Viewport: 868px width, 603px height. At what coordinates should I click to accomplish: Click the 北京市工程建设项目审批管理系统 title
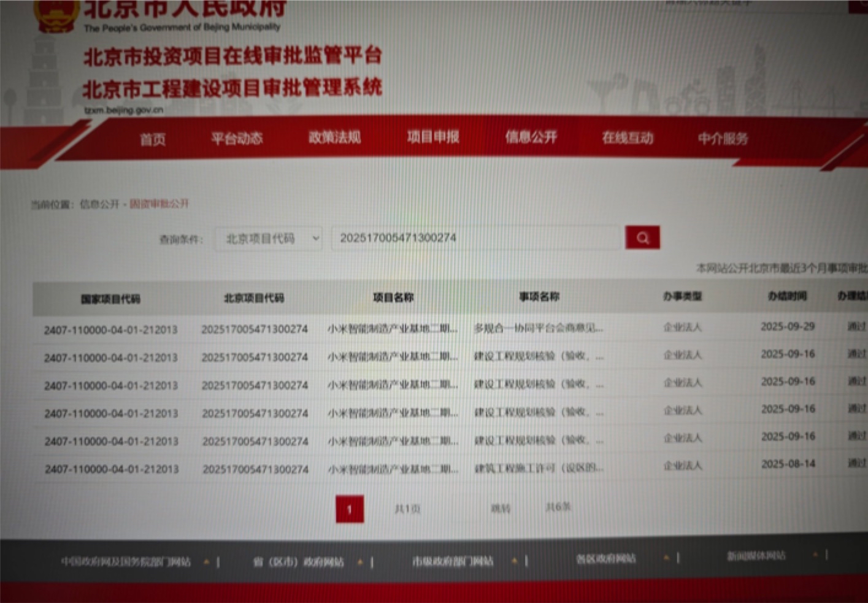(x=232, y=89)
